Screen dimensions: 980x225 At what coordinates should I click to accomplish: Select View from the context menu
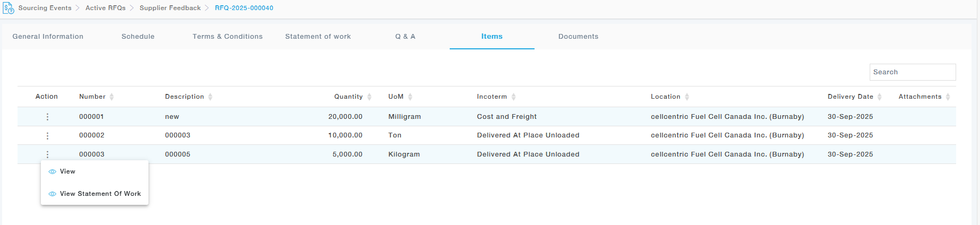tap(67, 171)
